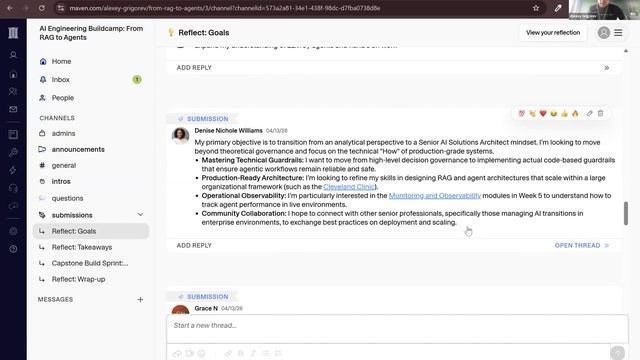
Task: Select Reflect: Goals sub-channel
Action: pos(91,231)
